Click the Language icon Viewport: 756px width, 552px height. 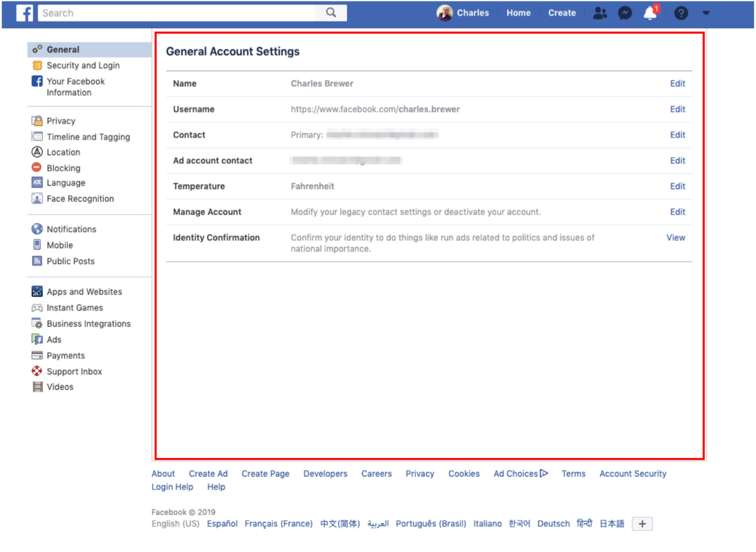(x=37, y=182)
